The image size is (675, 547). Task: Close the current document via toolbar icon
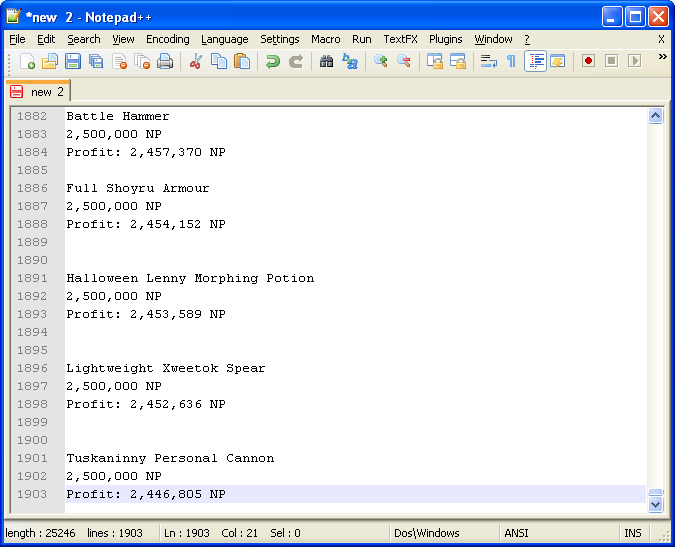point(119,61)
